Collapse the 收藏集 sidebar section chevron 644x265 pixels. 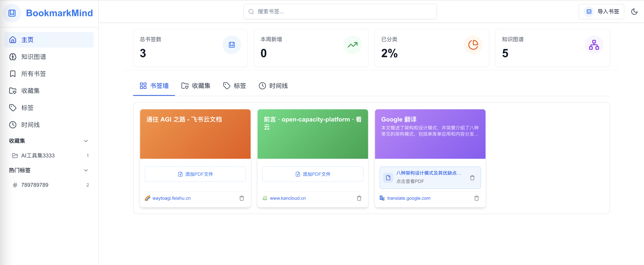click(x=86, y=141)
